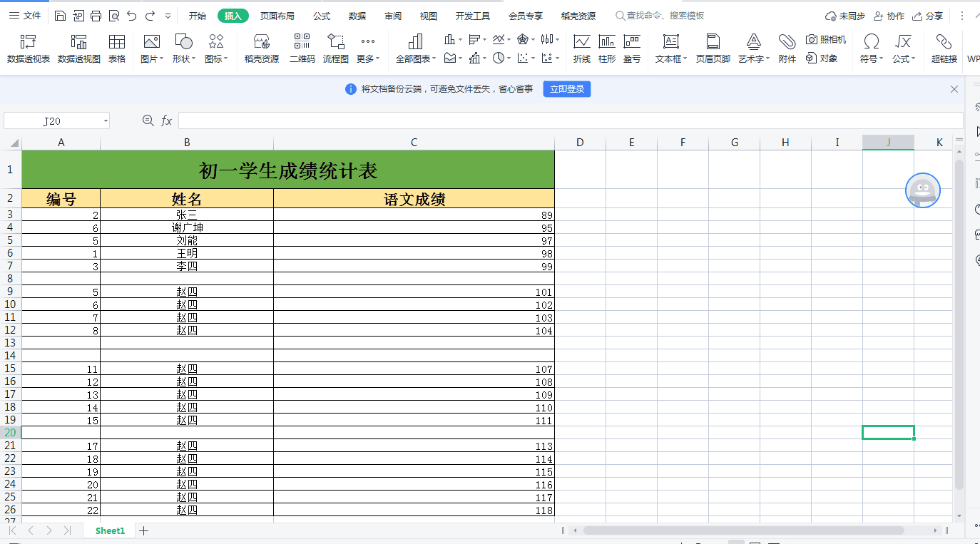Expand the shapes (形状) dropdown
980x544 pixels.
click(183, 59)
